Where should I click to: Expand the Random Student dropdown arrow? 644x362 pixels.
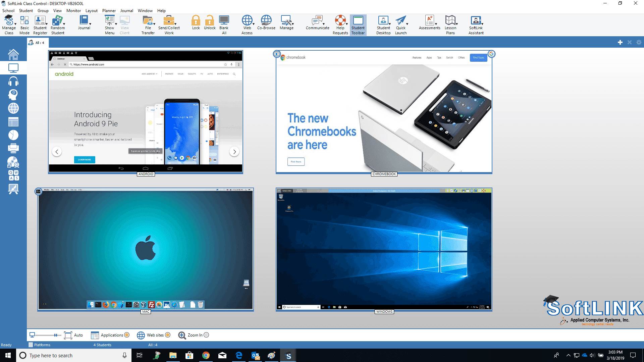64,24
